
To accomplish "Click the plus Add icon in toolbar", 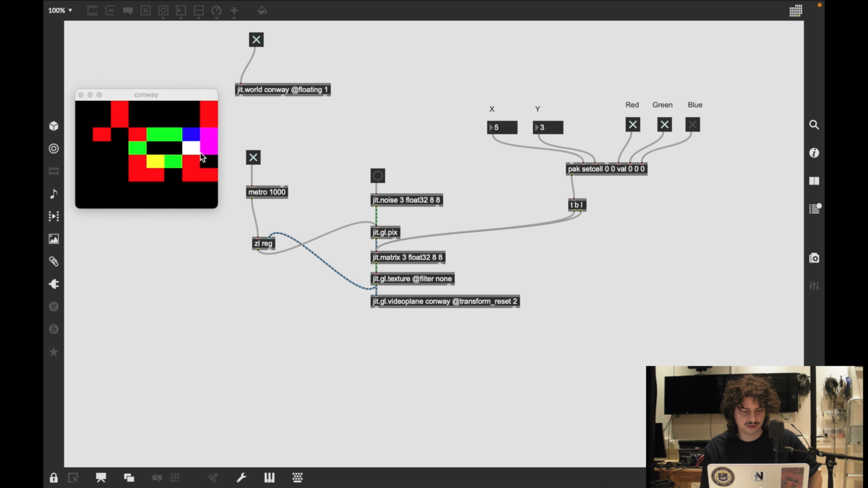I will [x=234, y=10].
